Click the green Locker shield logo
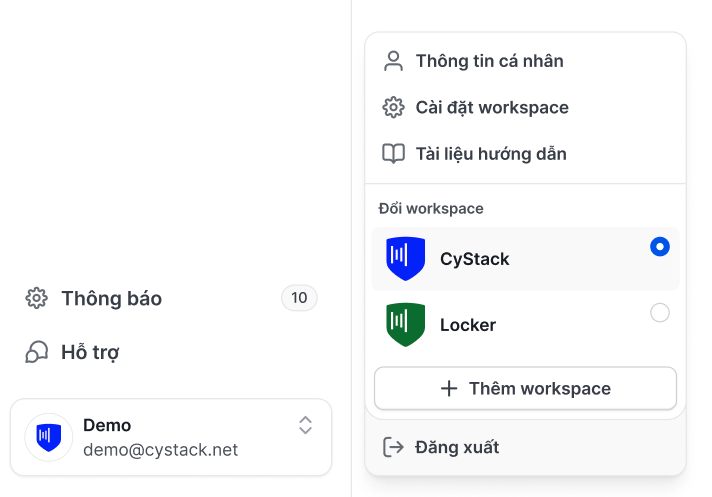The image size is (712, 497). tap(405, 325)
